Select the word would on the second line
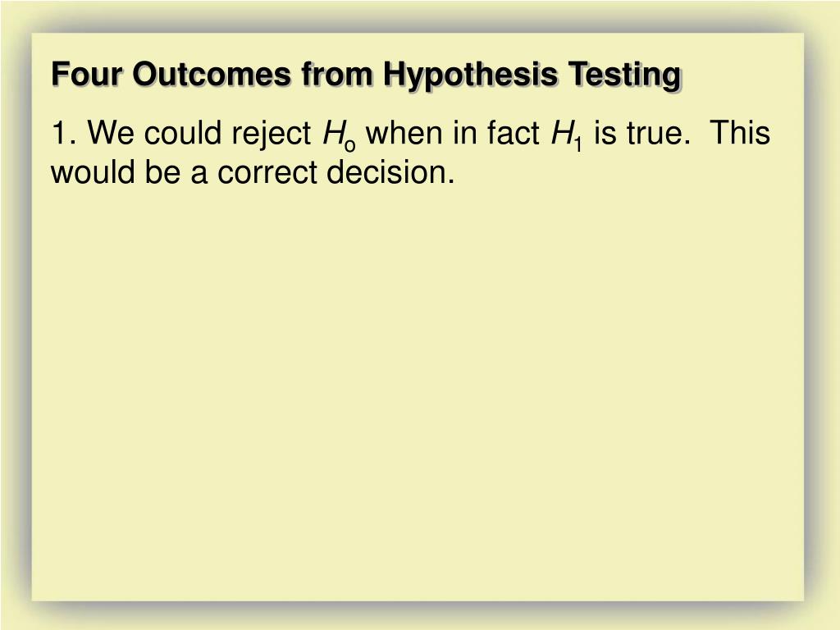Screen dimensions: 840x630 coord(92,172)
